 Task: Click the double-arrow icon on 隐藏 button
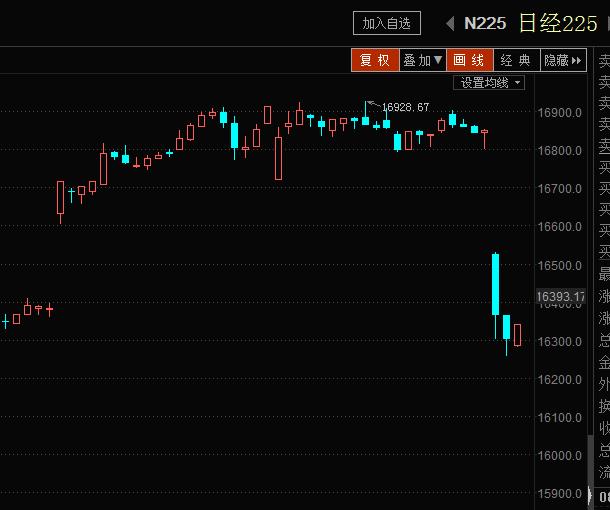tap(578, 61)
